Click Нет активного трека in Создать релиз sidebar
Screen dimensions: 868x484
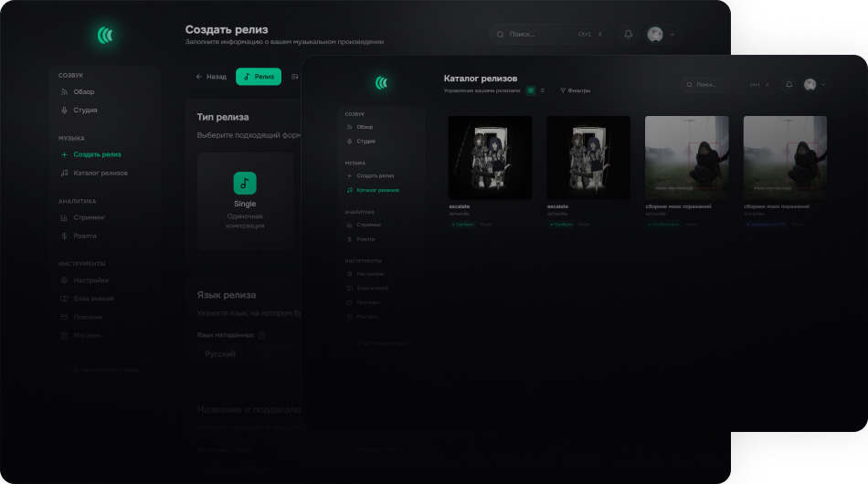(x=105, y=370)
